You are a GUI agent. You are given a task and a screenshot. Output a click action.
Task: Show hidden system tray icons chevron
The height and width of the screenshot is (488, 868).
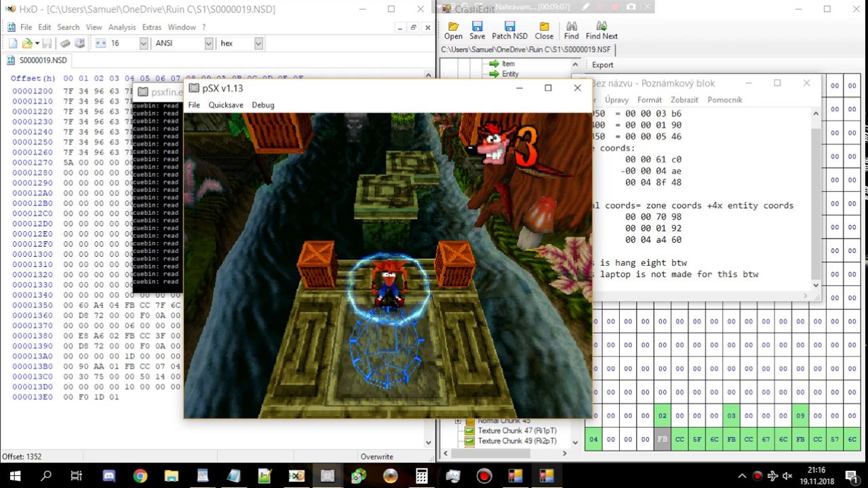[742, 476]
